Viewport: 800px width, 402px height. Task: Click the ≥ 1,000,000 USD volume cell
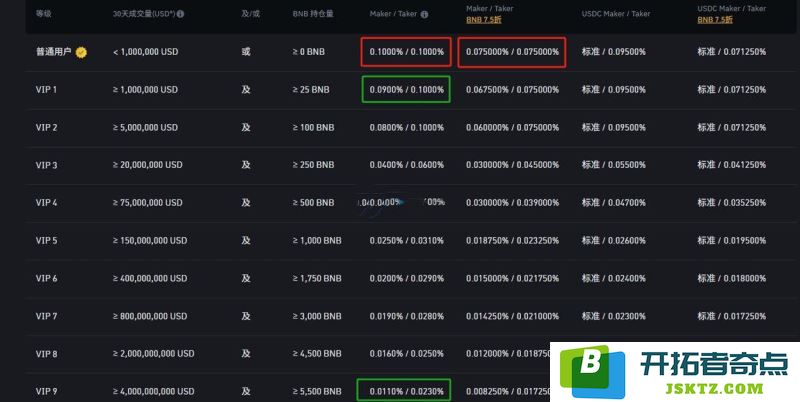145,89
